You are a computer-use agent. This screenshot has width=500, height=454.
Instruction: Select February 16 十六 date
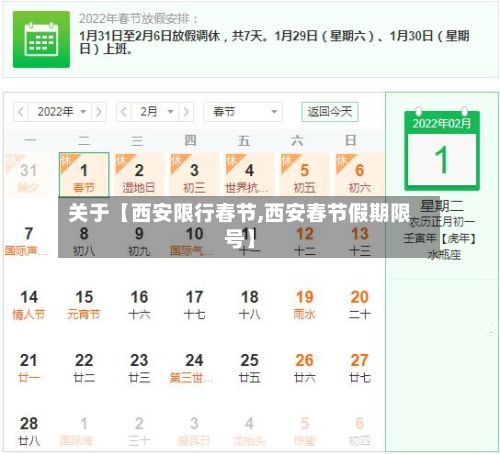point(139,304)
